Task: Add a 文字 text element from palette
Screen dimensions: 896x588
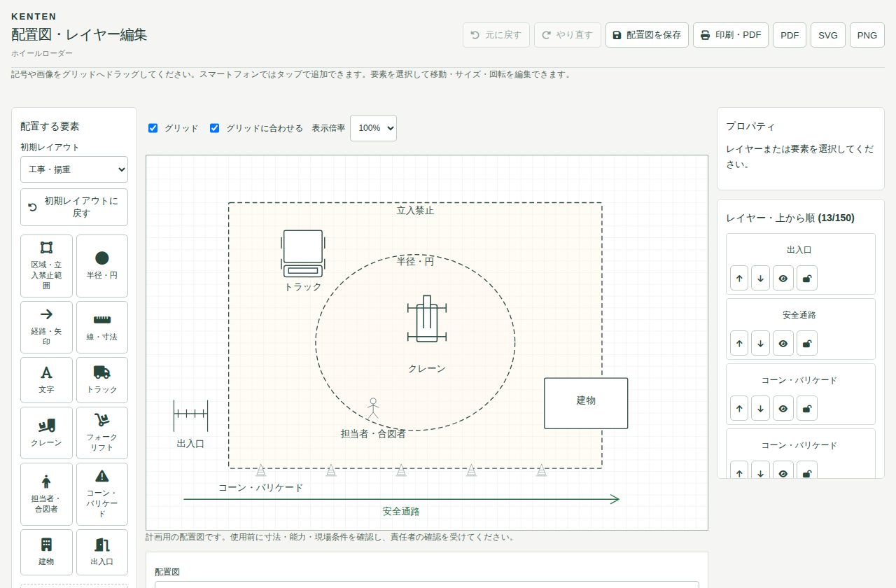Action: tap(46, 380)
